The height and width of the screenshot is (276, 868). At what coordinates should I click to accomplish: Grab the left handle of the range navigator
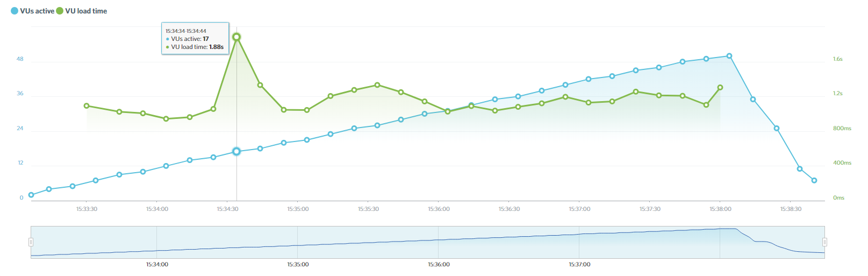click(x=31, y=242)
